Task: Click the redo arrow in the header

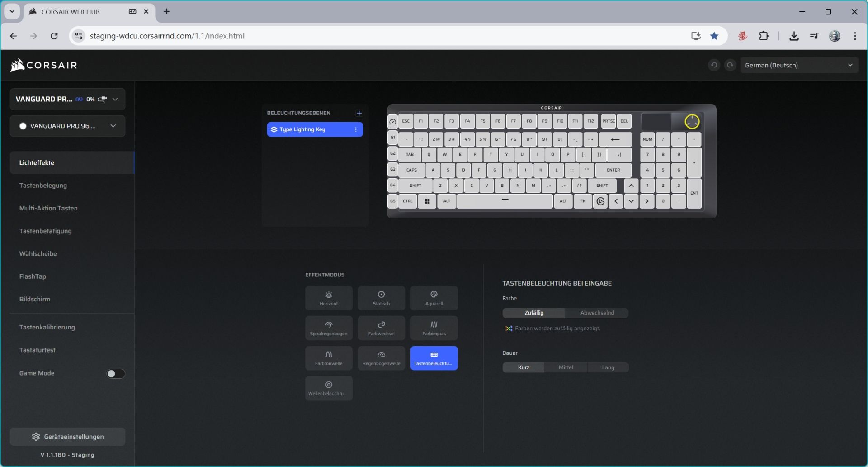Action: coord(730,65)
